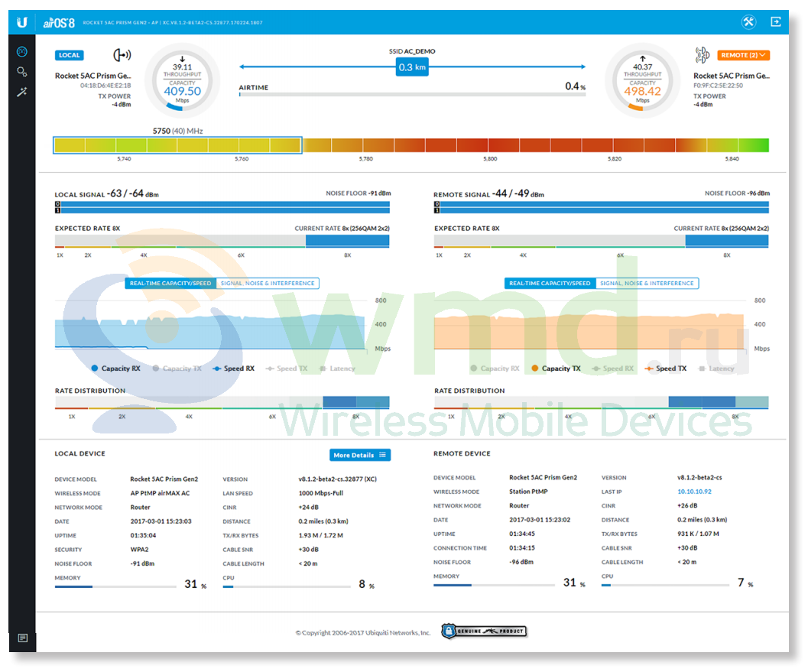Click the remote device MEMORY usage bar

494,585
